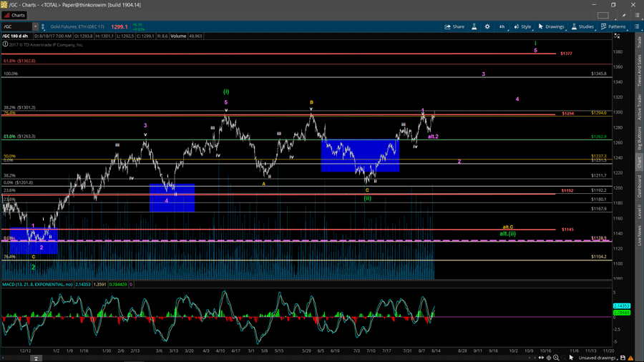Open the Style dropdown menu
644x362 pixels.
pos(523,26)
